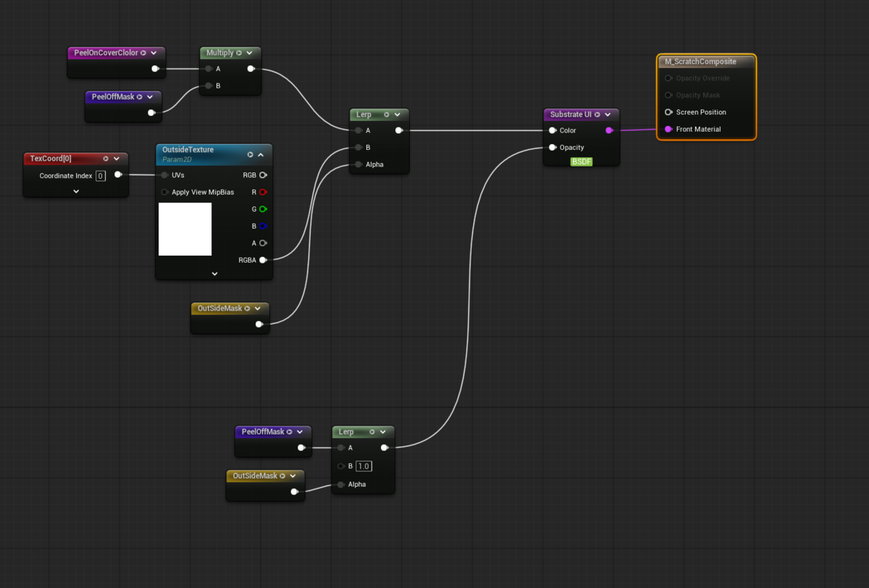869x588 pixels.
Task: Click the B pin beside the 1.0 value
Action: 340,466
